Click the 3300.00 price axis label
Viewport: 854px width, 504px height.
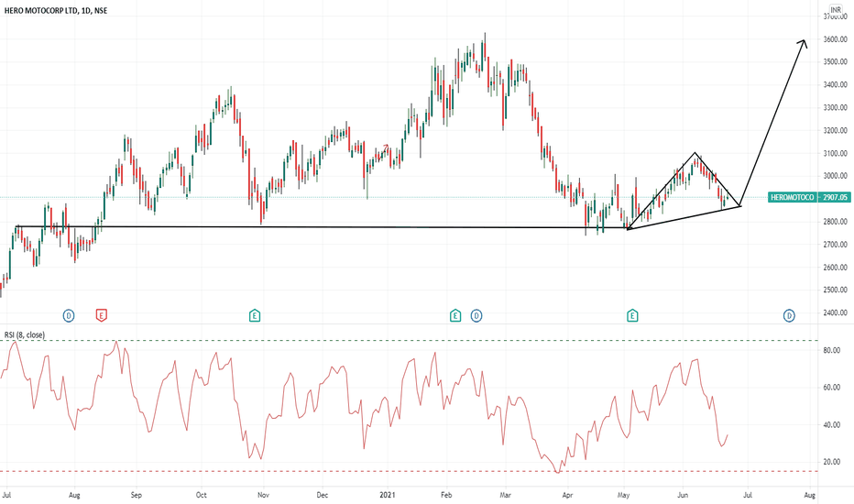pyautogui.click(x=835, y=108)
